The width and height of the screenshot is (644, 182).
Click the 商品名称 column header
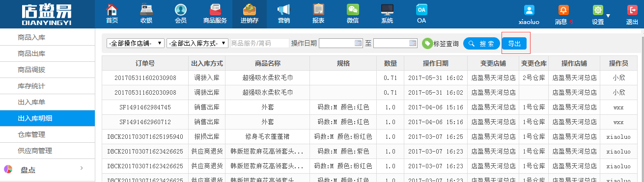268,63
